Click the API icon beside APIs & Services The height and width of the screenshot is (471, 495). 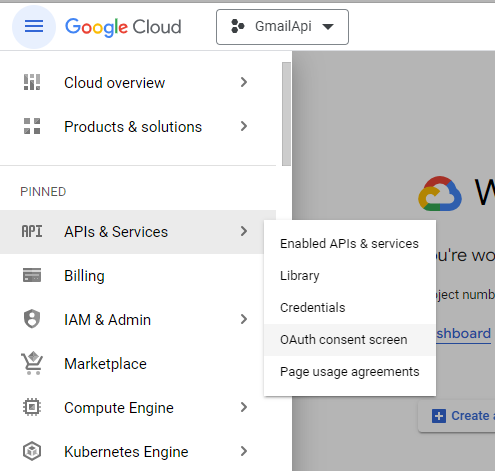(x=32, y=231)
